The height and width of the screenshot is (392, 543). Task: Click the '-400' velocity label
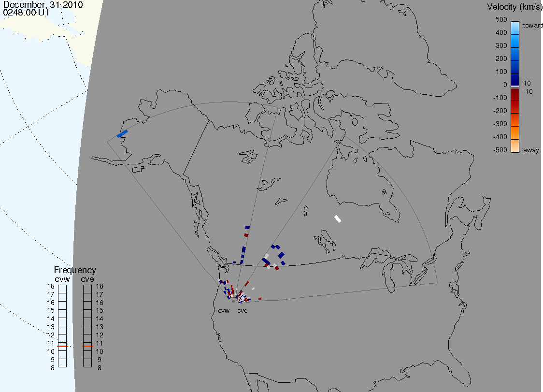(x=500, y=137)
